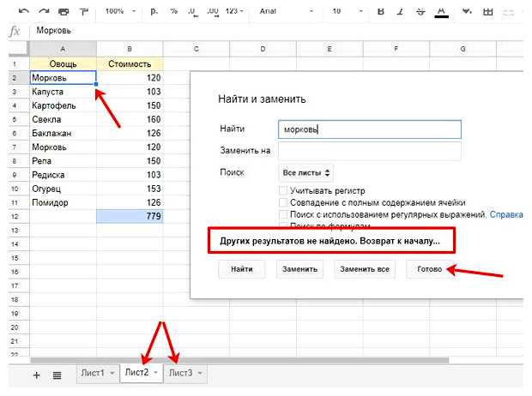This screenshot has width=532, height=396.
Task: Click the Заменить button
Action: pos(299,269)
